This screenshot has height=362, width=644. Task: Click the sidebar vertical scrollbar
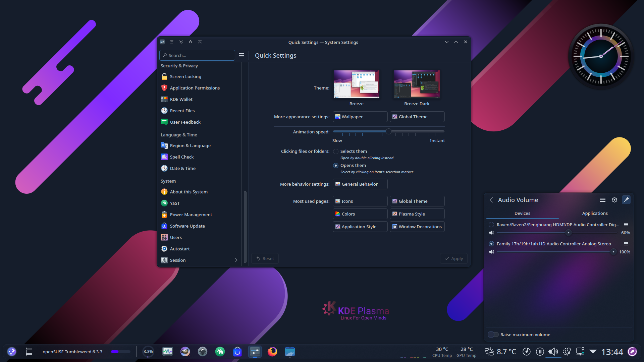(245, 227)
